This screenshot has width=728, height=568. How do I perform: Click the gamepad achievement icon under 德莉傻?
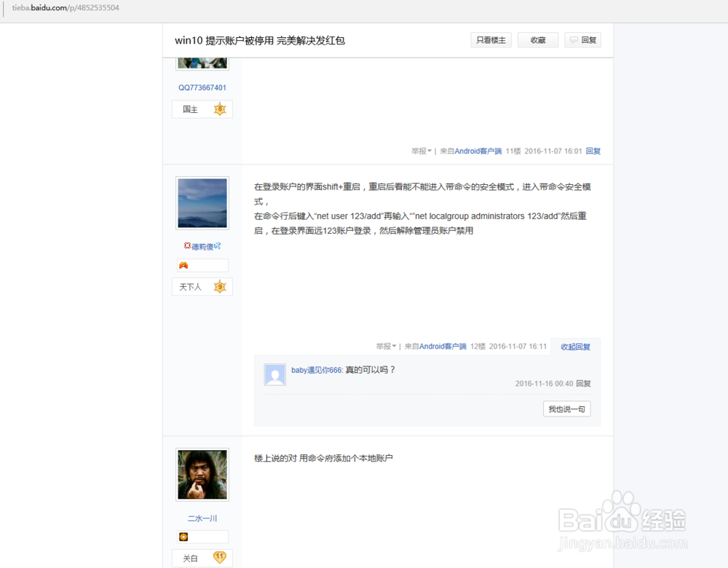(x=183, y=265)
